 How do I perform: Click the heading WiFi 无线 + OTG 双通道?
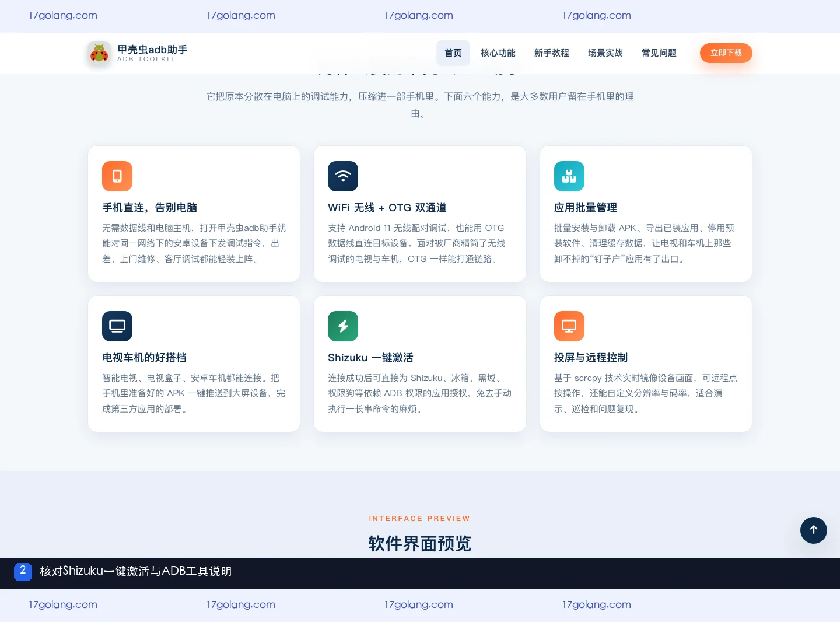coord(387,208)
